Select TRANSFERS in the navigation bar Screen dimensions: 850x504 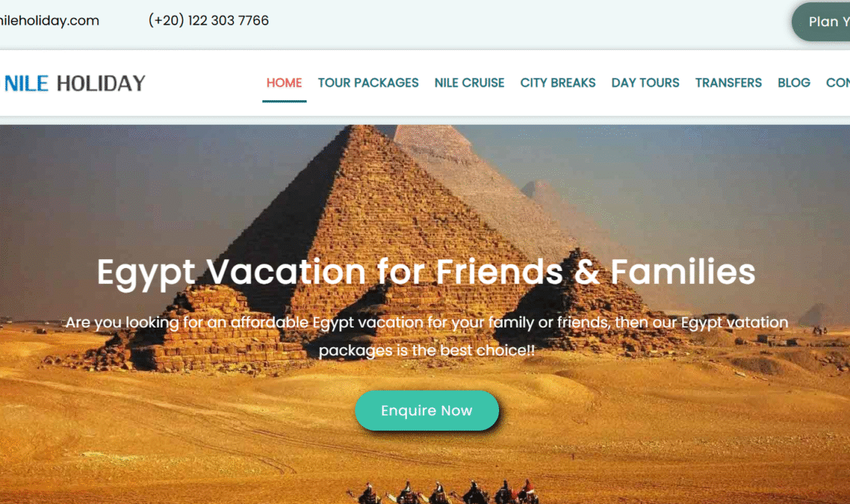click(728, 83)
